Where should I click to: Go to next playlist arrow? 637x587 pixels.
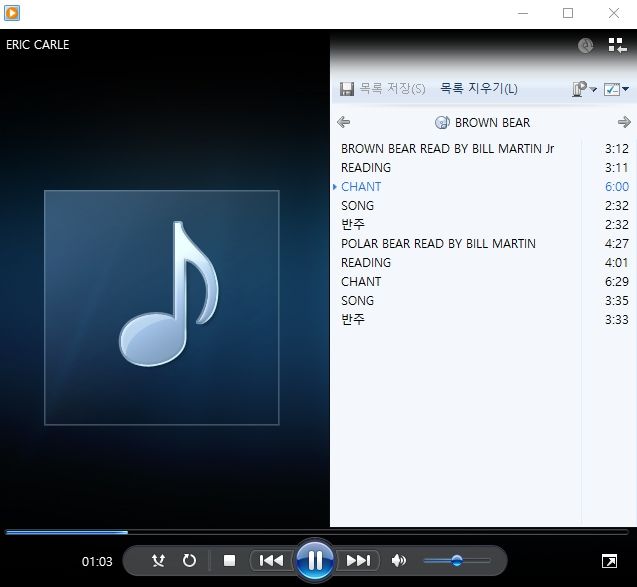click(624, 122)
